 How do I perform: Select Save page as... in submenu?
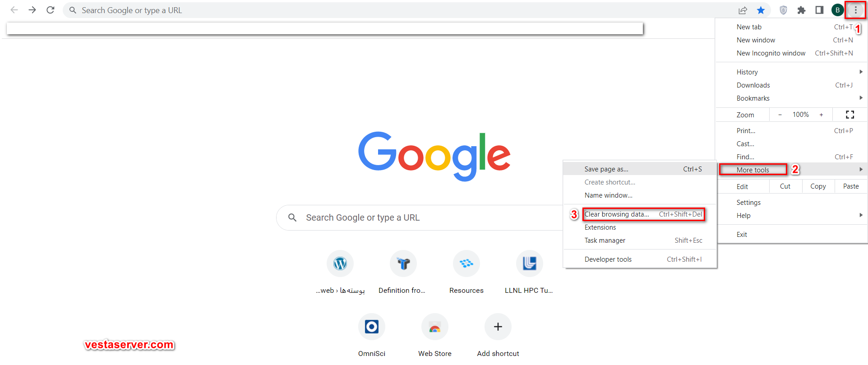point(640,169)
